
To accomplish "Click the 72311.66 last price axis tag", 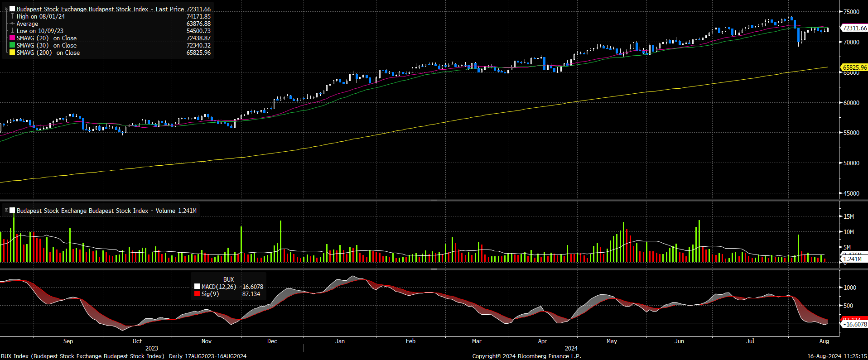I will click(854, 28).
